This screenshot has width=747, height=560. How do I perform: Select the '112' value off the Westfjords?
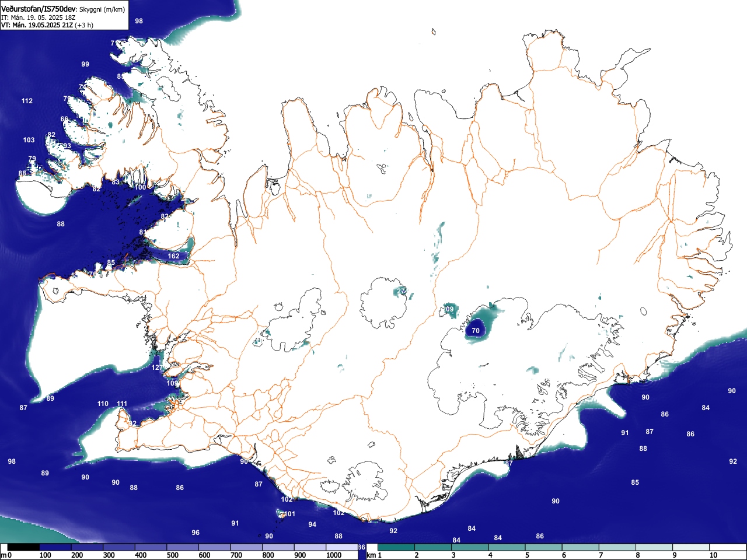tap(27, 101)
